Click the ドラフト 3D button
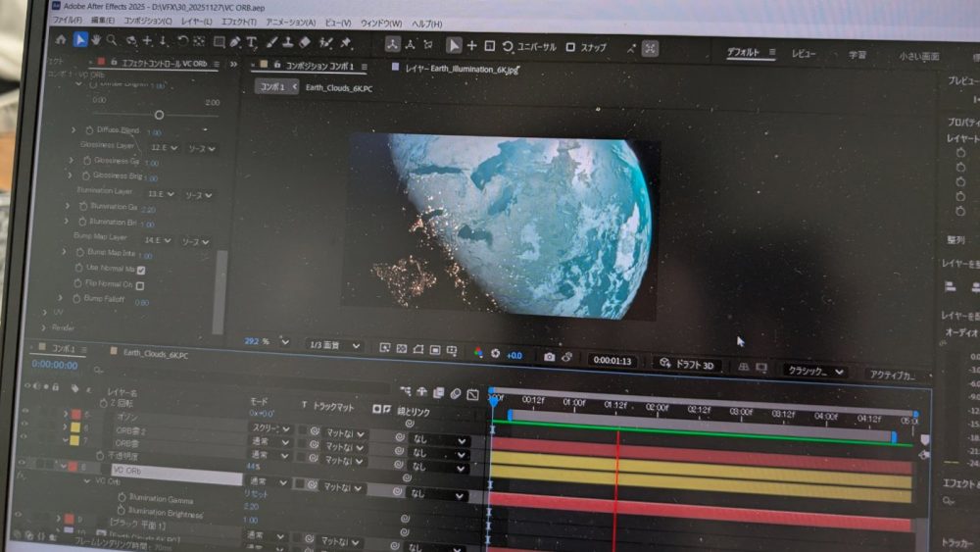The height and width of the screenshot is (552, 980). click(687, 365)
